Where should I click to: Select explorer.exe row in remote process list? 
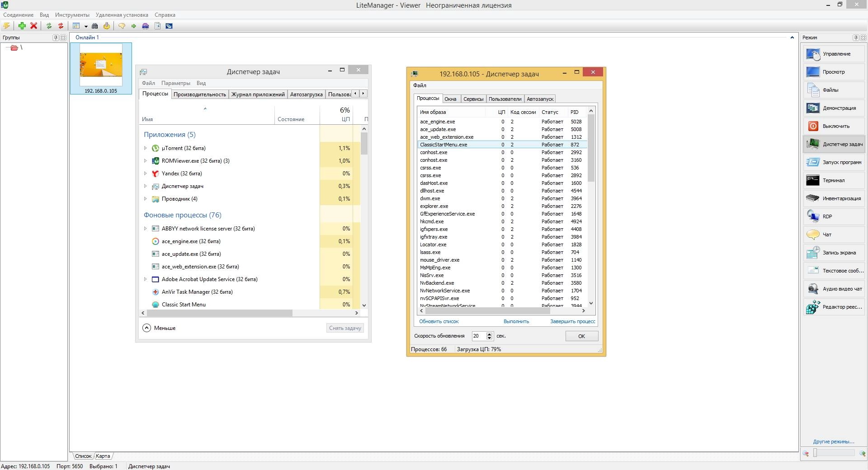pyautogui.click(x=502, y=206)
